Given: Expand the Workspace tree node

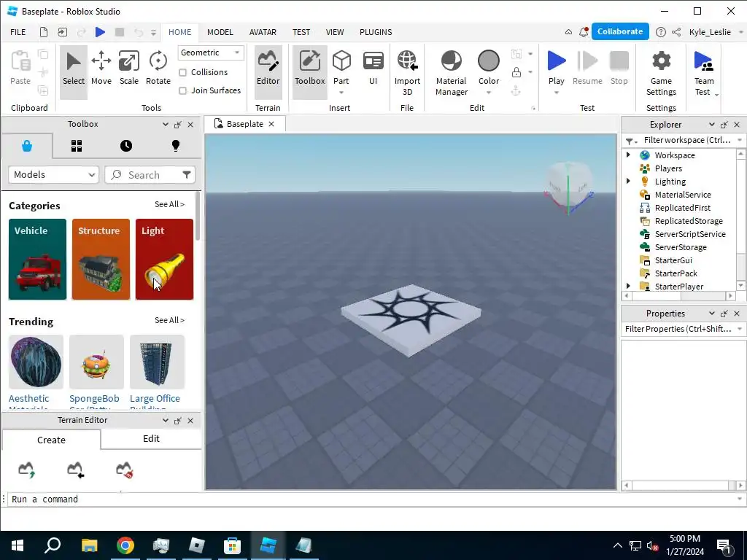Looking at the screenshot, I should pos(628,155).
